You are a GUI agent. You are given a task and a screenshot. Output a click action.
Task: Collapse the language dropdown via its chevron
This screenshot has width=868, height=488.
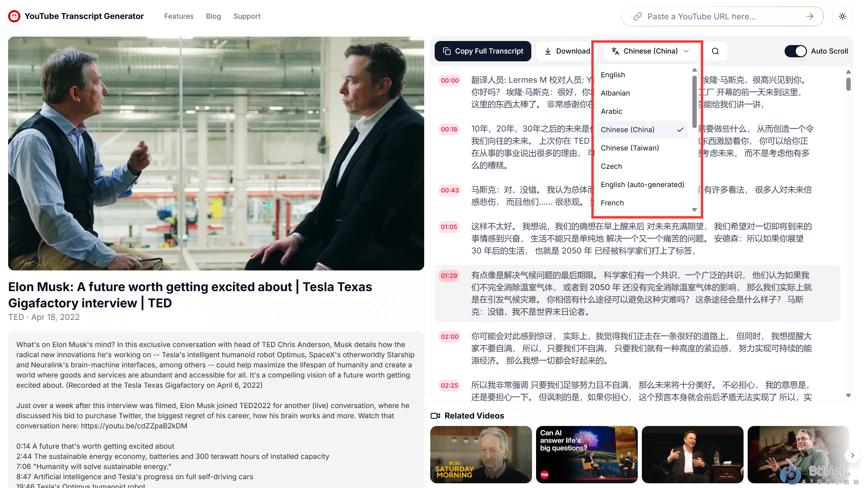coord(686,51)
